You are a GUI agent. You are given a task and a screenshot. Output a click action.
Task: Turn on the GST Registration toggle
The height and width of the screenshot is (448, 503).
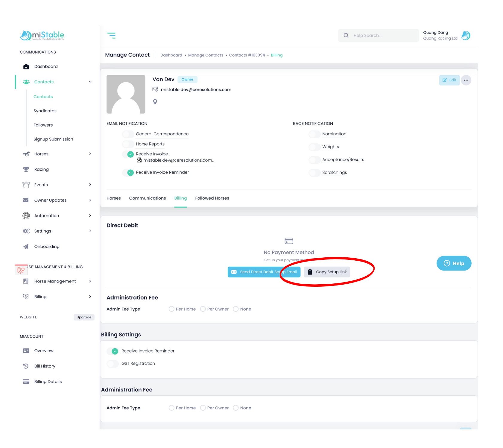[x=113, y=364]
